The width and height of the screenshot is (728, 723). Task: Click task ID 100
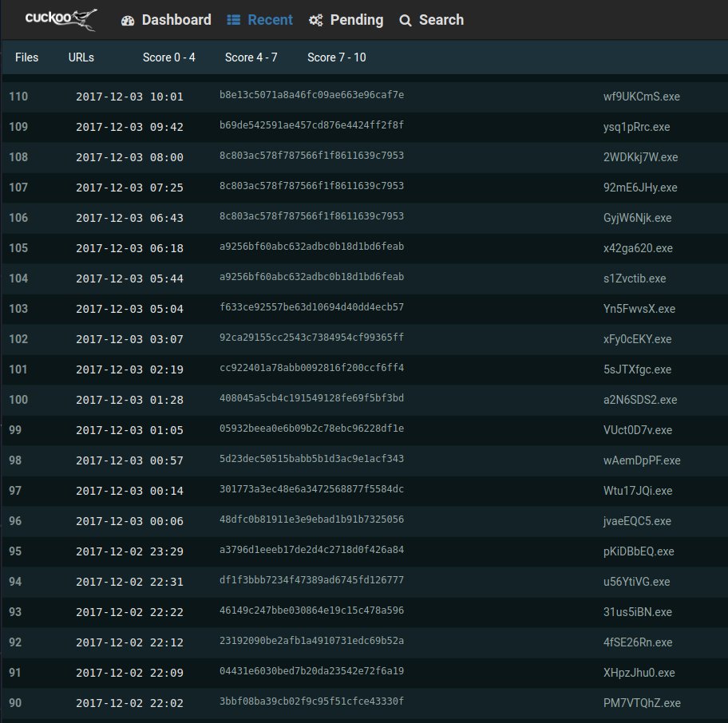point(18,400)
